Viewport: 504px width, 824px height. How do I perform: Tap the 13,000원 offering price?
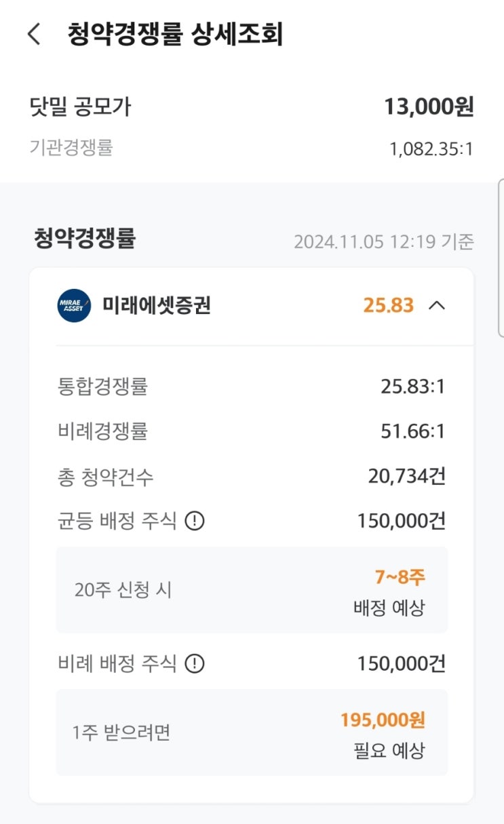(x=429, y=107)
